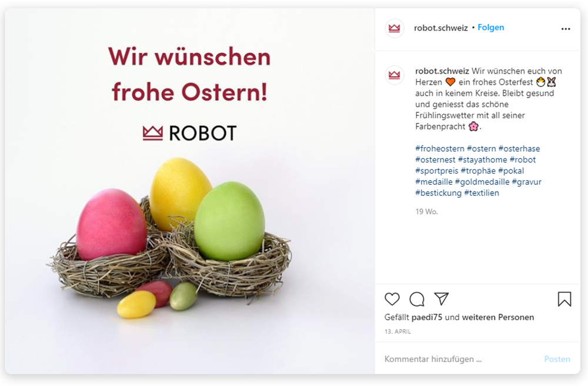Show list of weiteren Personen likes
This screenshot has height=387, width=588.
tap(497, 317)
